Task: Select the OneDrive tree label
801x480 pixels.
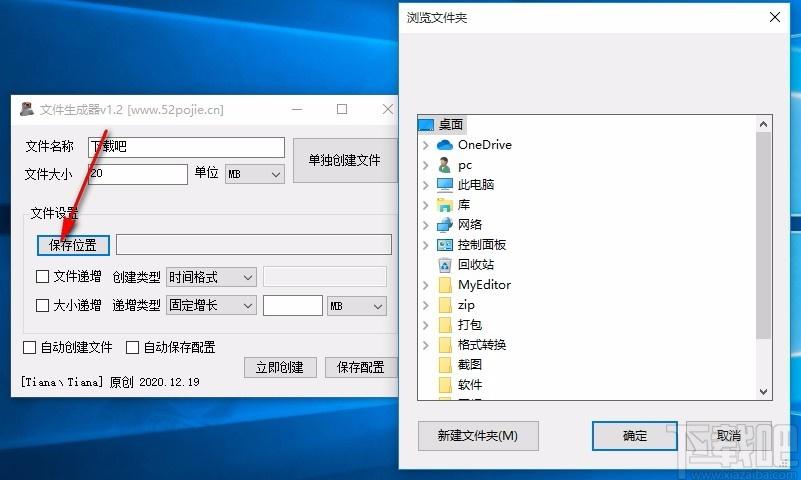Action: [485, 145]
